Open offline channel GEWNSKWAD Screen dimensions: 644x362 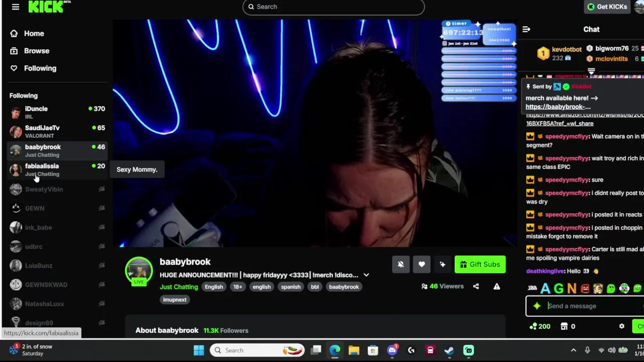pos(57,285)
